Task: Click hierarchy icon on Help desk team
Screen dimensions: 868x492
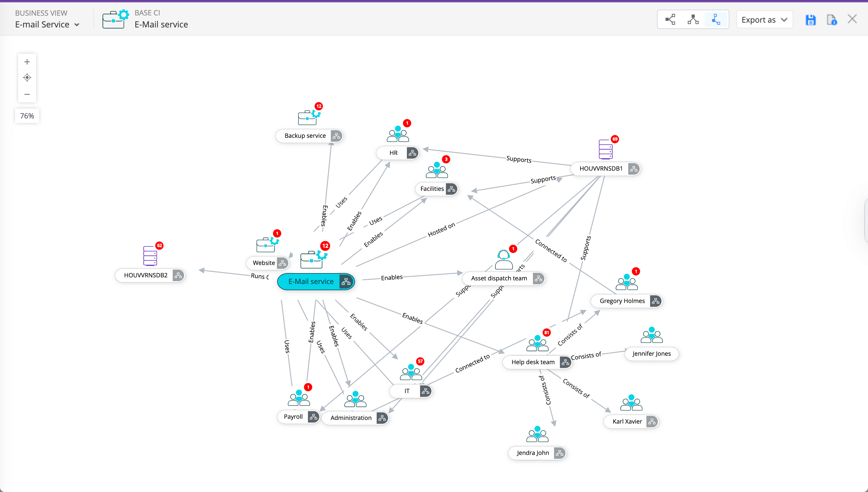Action: pyautogui.click(x=565, y=362)
